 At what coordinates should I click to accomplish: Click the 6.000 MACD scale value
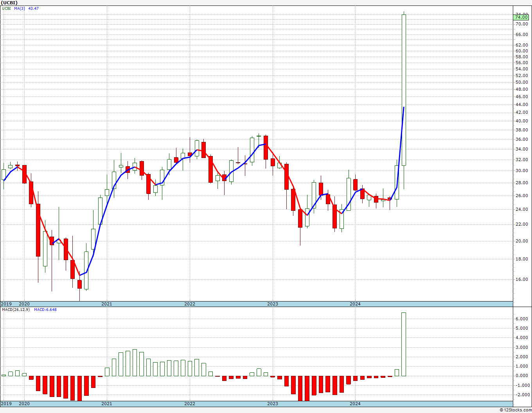tap(522, 319)
